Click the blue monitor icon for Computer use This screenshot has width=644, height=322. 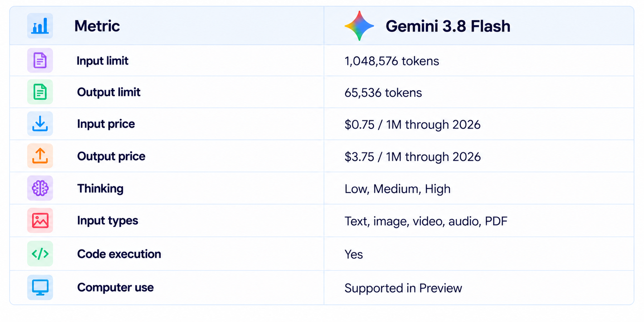40,287
